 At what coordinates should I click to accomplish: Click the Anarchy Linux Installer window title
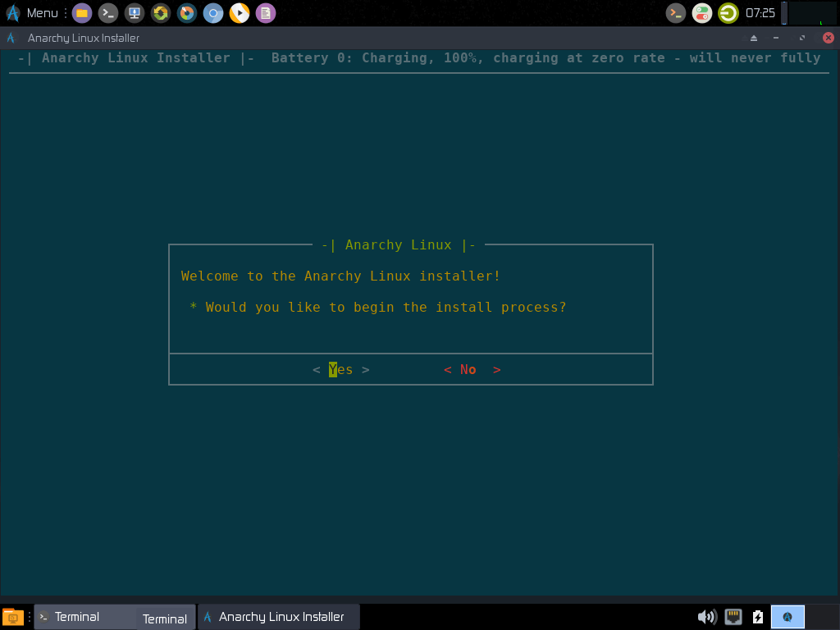coord(84,38)
